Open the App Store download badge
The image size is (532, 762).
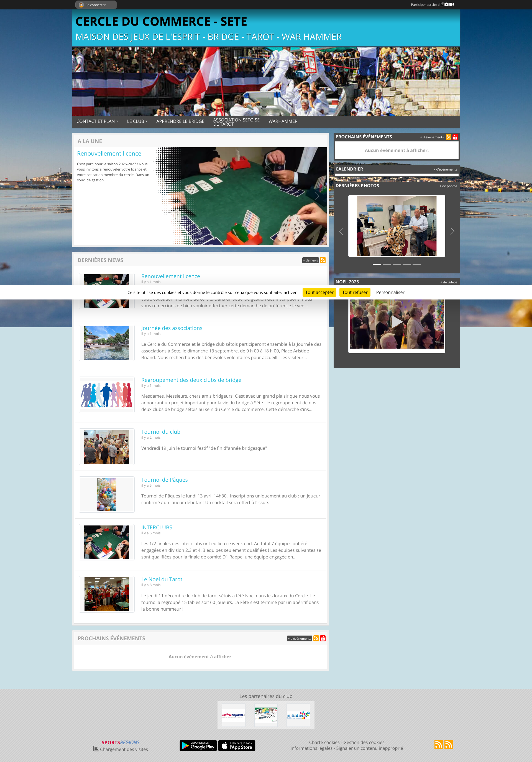[236, 745]
